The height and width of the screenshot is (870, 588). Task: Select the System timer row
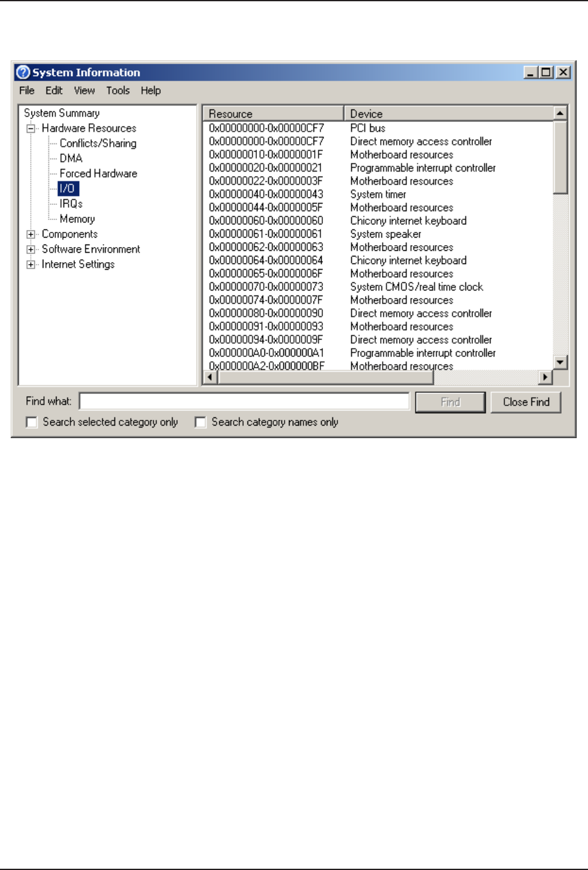(x=378, y=194)
